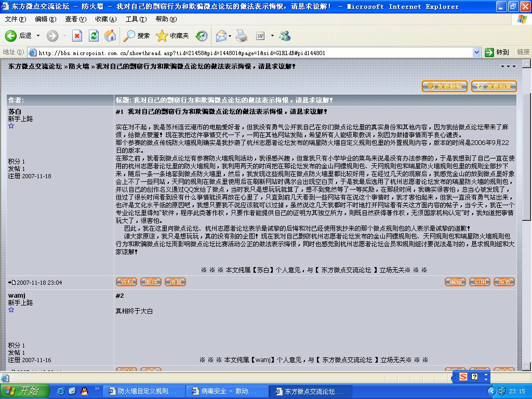This screenshot has width=532, height=399.
Task: Expand quick launch chevron
Action: coord(97,389)
